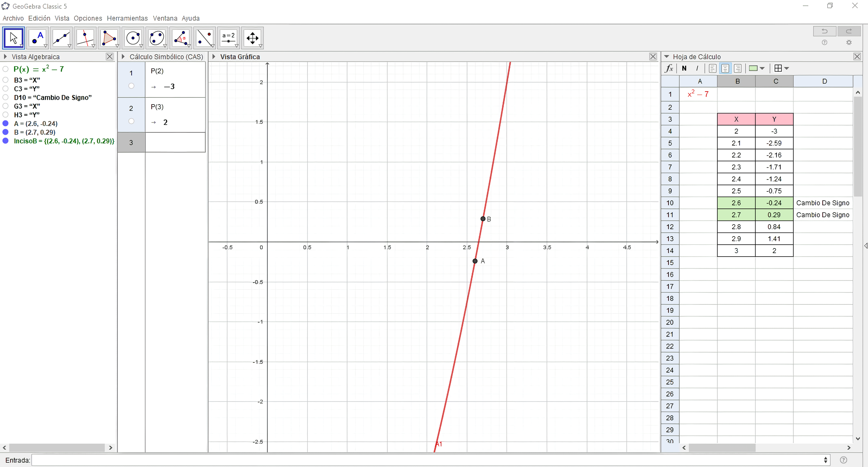Select the Perpendicular line tool
This screenshot has width=868, height=467.
(85, 38)
